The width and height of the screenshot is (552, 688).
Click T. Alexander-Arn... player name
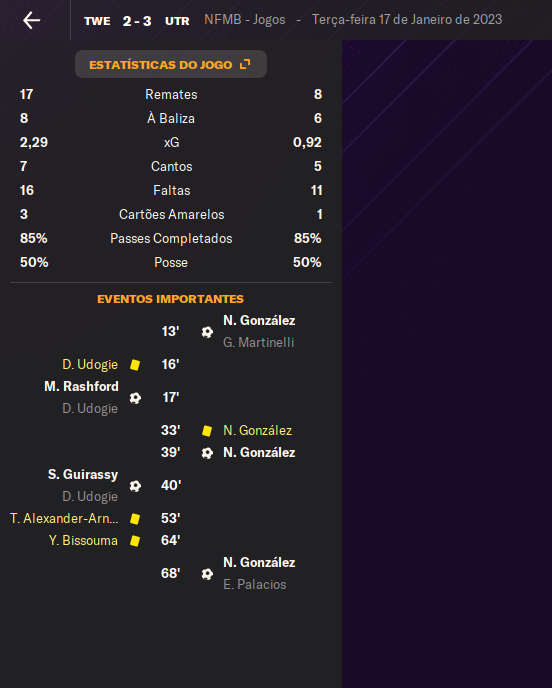pos(64,519)
